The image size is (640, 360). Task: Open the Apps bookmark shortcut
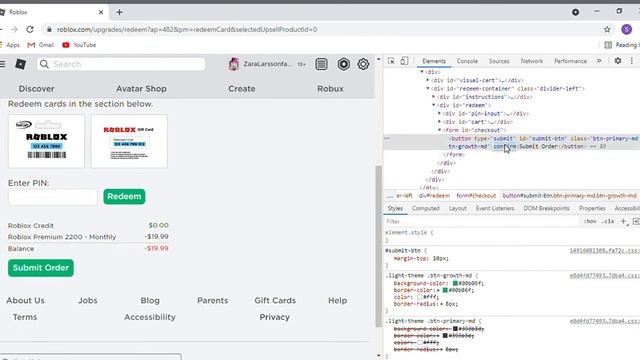tap(10, 45)
